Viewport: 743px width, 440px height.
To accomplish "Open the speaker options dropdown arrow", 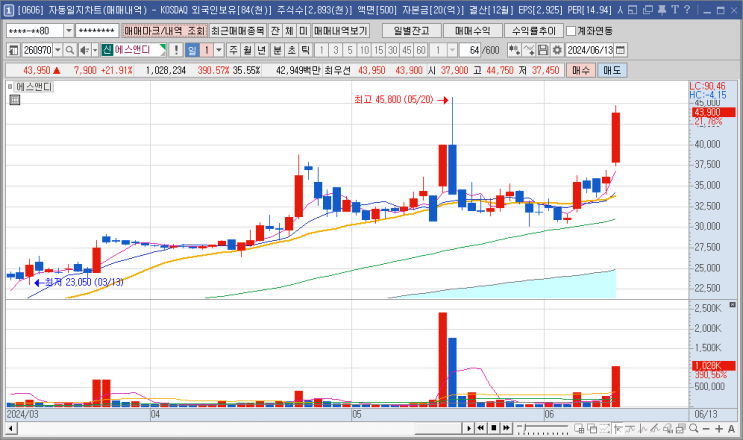I will pyautogui.click(x=95, y=50).
